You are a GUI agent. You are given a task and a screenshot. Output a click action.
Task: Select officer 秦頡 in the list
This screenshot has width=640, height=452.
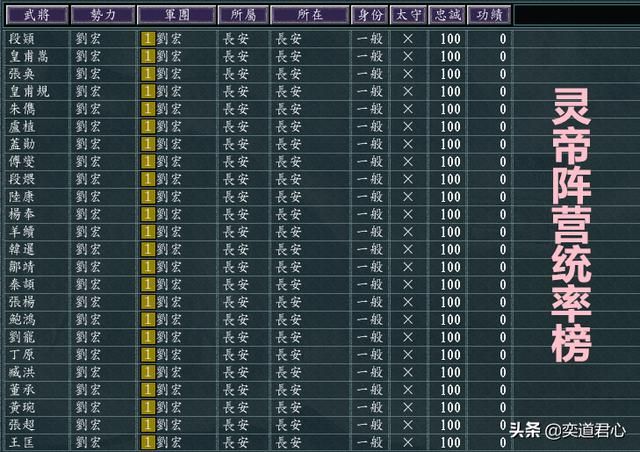(22, 285)
